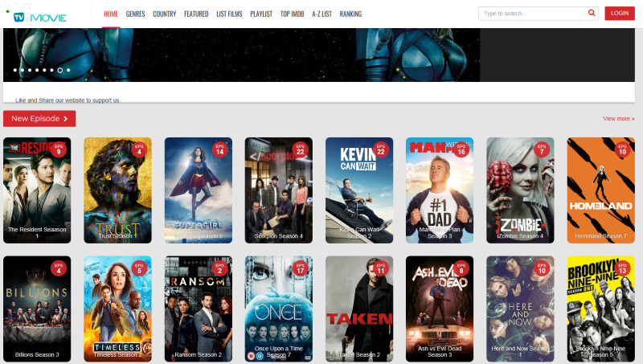Click the Login button
Viewport: 643px width, 364px height.
pyautogui.click(x=619, y=13)
